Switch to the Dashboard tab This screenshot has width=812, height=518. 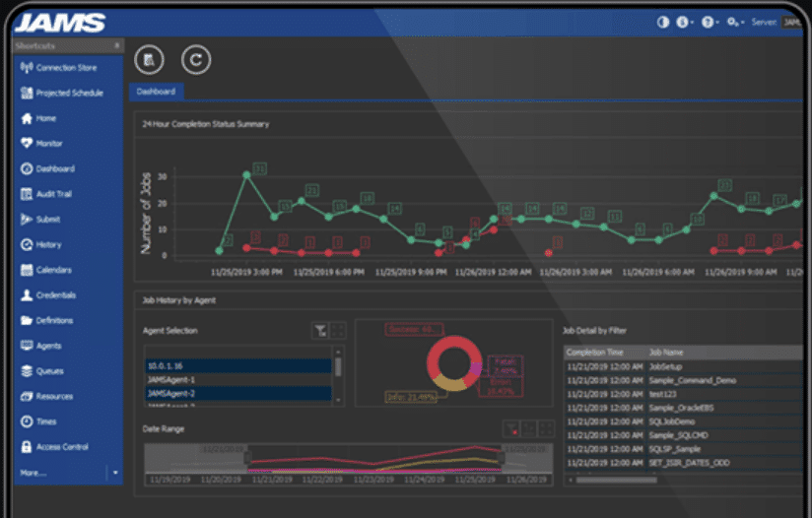(156, 92)
